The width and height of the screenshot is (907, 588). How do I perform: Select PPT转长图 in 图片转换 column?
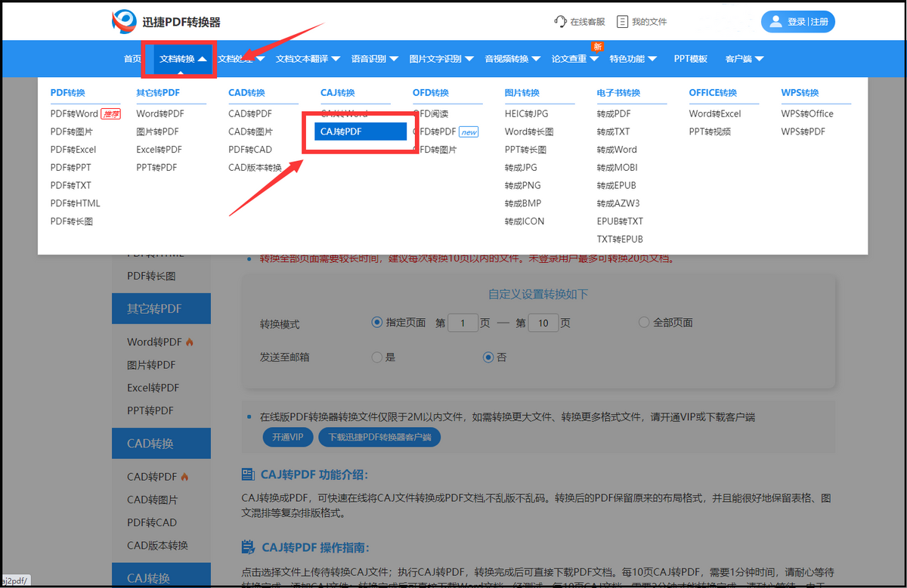[x=526, y=150]
